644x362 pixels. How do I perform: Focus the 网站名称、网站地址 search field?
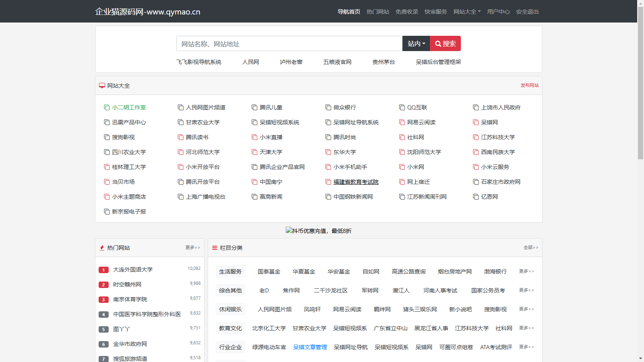click(289, 43)
